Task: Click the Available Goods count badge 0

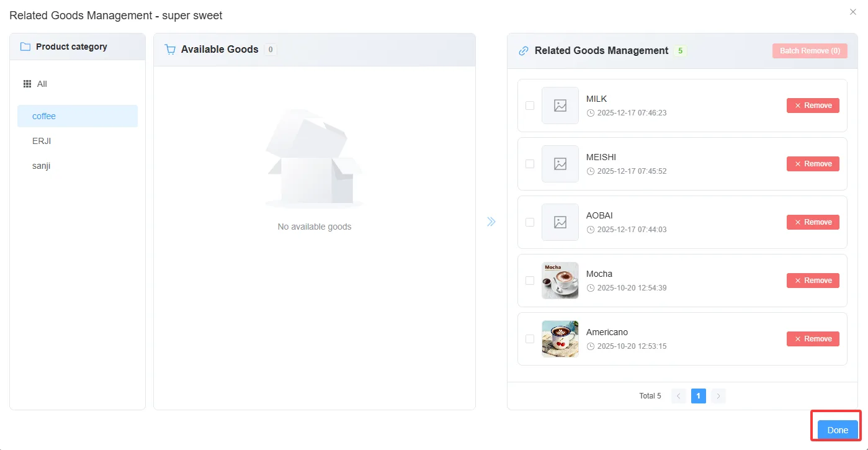Action: (271, 50)
